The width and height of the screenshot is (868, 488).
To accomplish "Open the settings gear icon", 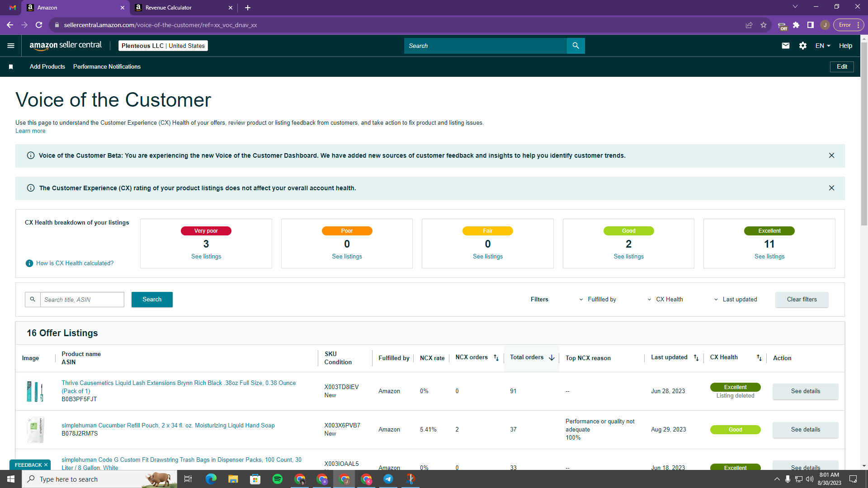I will (803, 46).
